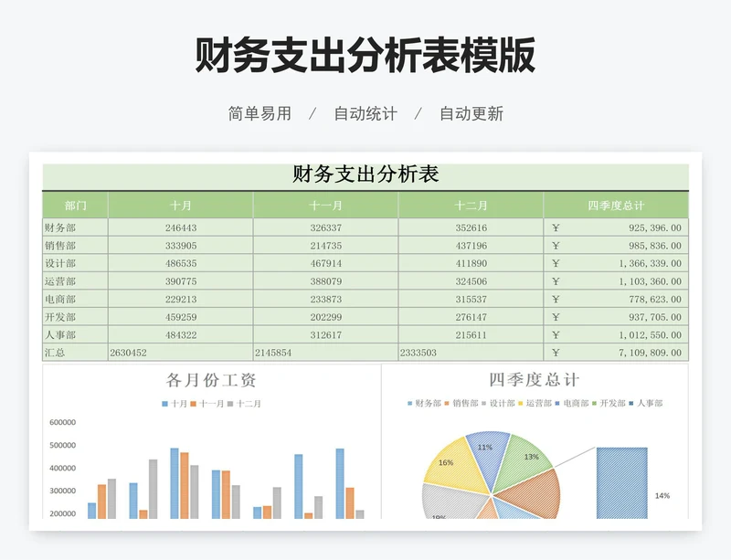Select cell with value 215611
Screen dimensions: 731x560
coord(471,334)
